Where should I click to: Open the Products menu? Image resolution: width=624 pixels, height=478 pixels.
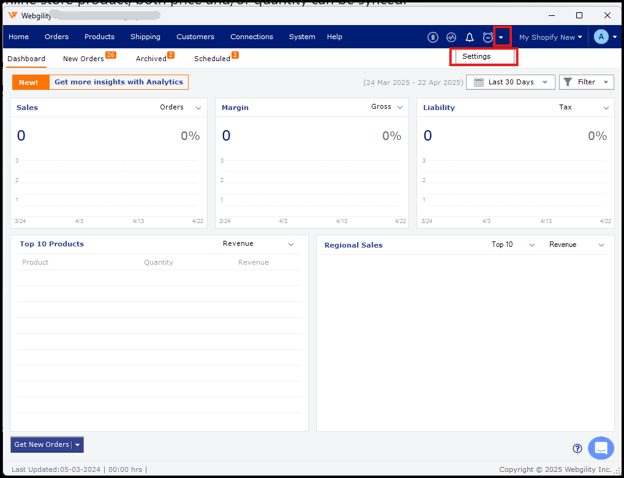tap(99, 37)
